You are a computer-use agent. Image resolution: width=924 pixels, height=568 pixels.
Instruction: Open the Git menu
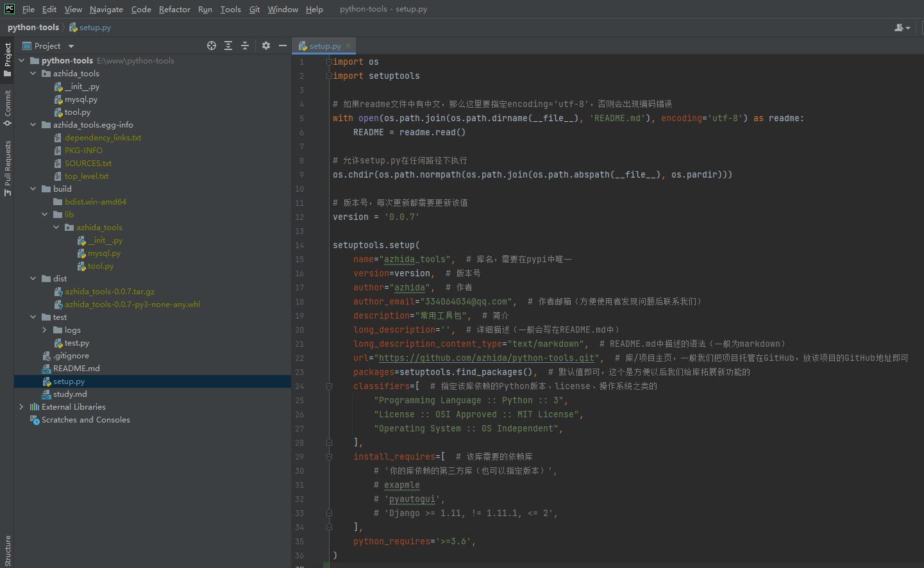(x=255, y=9)
